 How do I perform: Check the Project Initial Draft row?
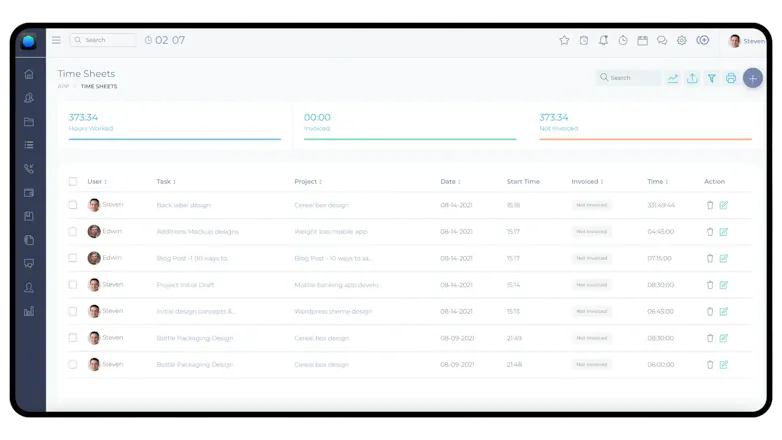[x=73, y=284]
